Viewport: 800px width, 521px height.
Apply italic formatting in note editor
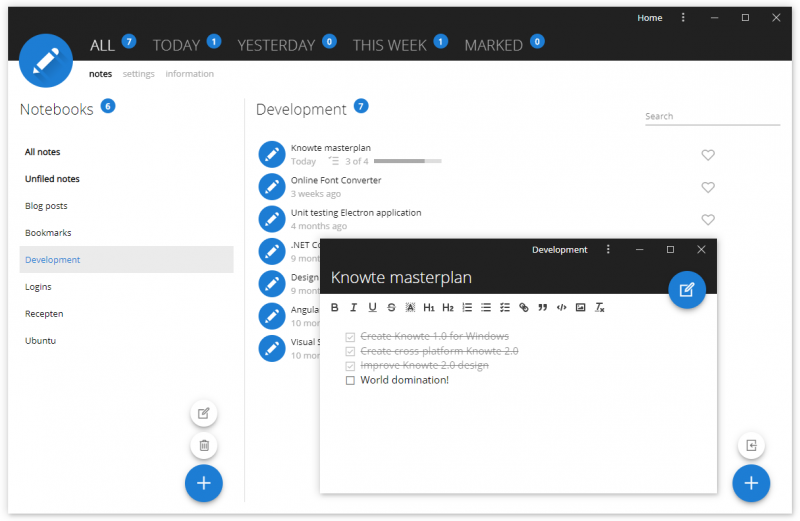(353, 307)
